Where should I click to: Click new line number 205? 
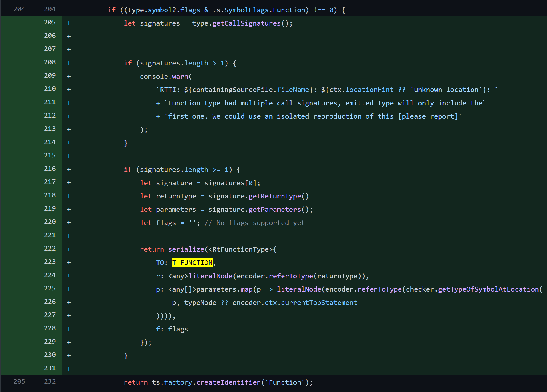pyautogui.click(x=50, y=22)
